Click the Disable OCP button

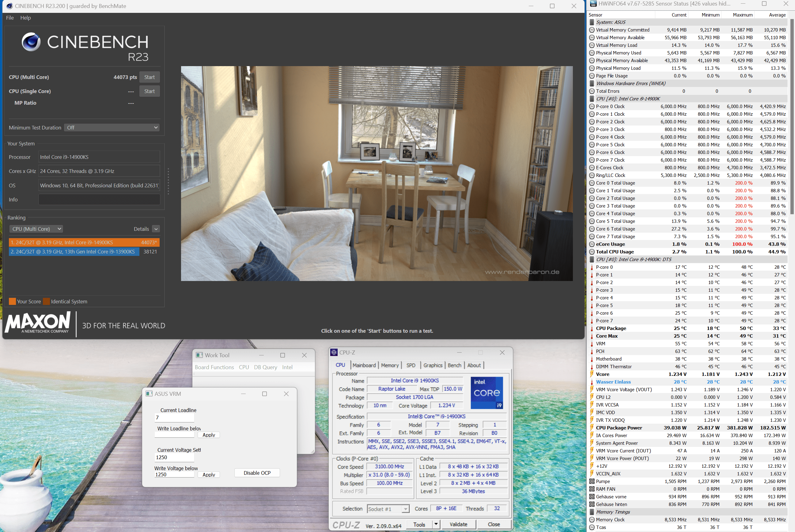pyautogui.click(x=257, y=473)
